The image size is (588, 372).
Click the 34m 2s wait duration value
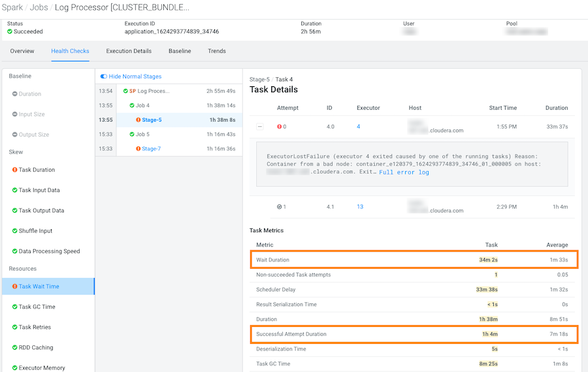[488, 260]
